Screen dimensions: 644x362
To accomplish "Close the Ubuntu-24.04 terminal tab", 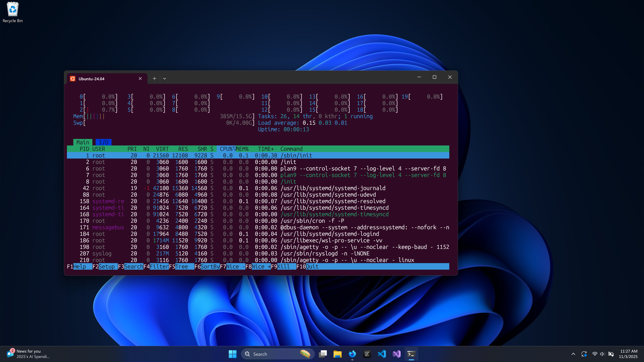I will (140, 78).
